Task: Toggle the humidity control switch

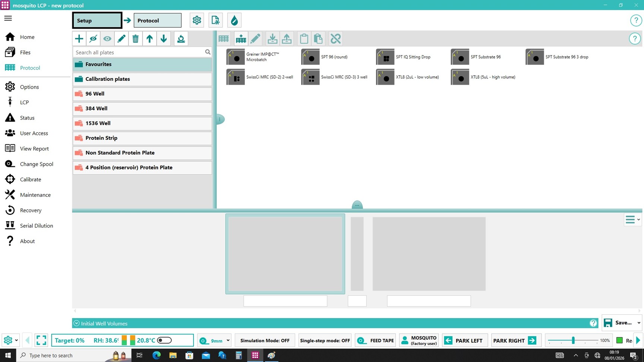Action: (x=164, y=340)
